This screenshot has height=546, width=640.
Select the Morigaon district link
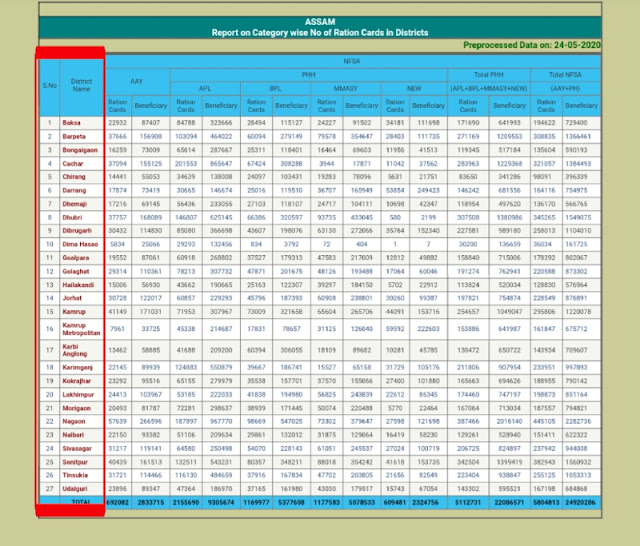click(x=76, y=408)
